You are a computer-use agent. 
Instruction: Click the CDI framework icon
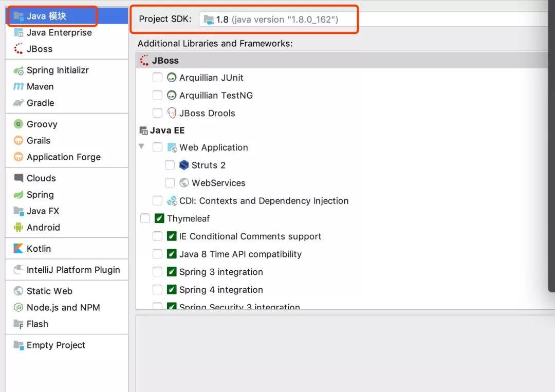(x=172, y=200)
